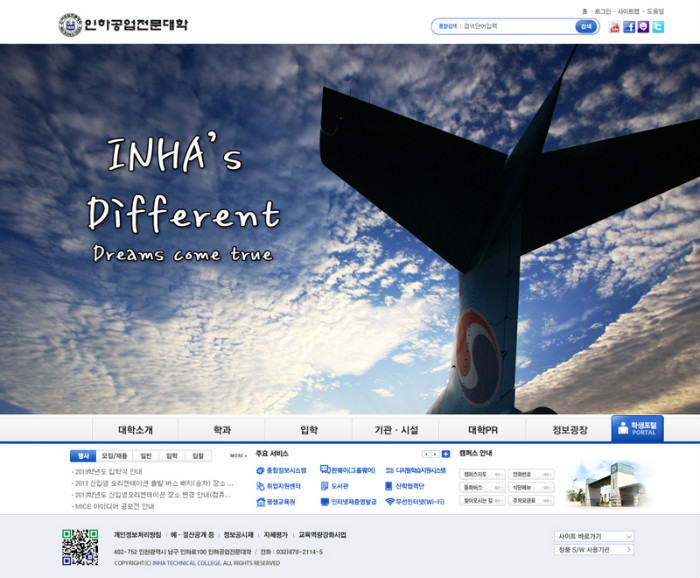This screenshot has width=700, height=578.
Task: Click the blue plus button beside 주요 서비스
Action: pos(446,454)
